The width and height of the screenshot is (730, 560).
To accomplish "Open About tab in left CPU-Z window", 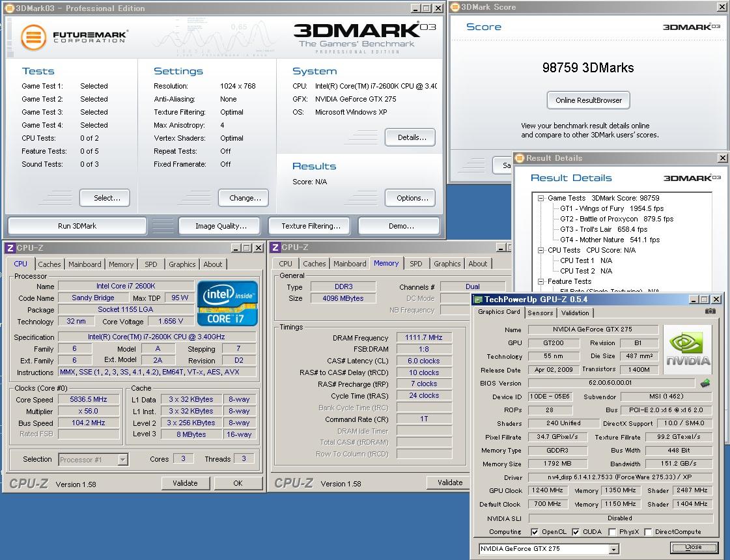I will point(213,264).
